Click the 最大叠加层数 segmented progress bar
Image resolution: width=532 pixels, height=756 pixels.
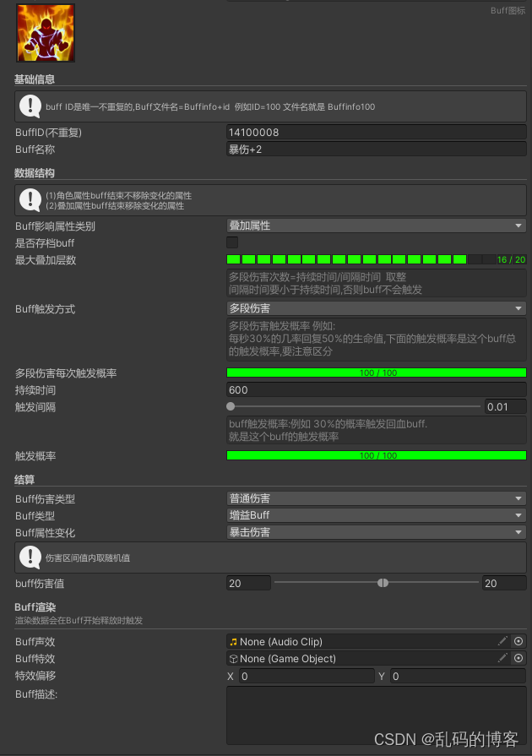click(377, 259)
